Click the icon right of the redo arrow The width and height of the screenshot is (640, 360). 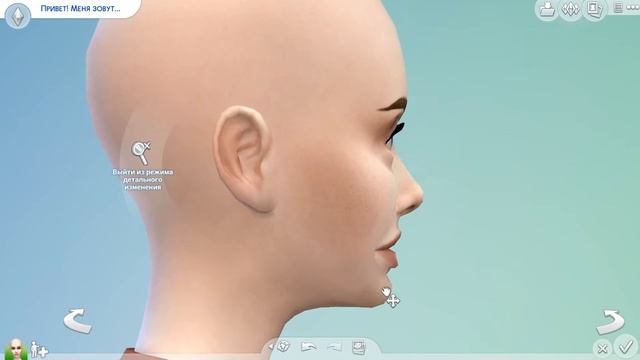(x=358, y=347)
